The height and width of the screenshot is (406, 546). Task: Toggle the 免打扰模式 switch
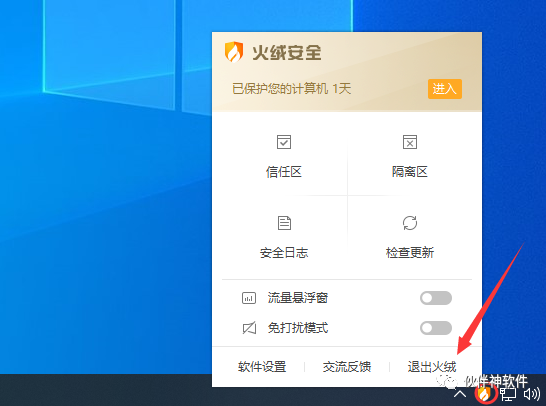tap(436, 328)
